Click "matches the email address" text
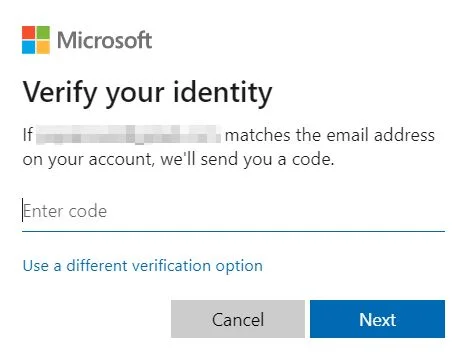Image resolution: width=467 pixels, height=362 pixels. tap(330, 135)
